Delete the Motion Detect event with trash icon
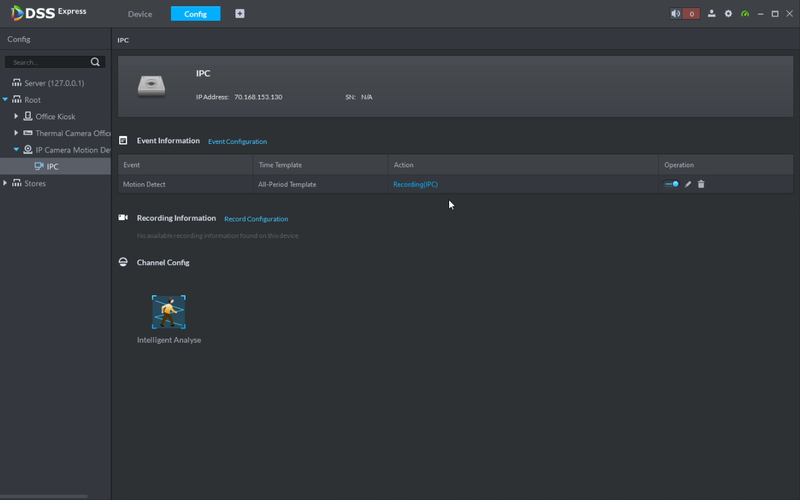 [701, 184]
